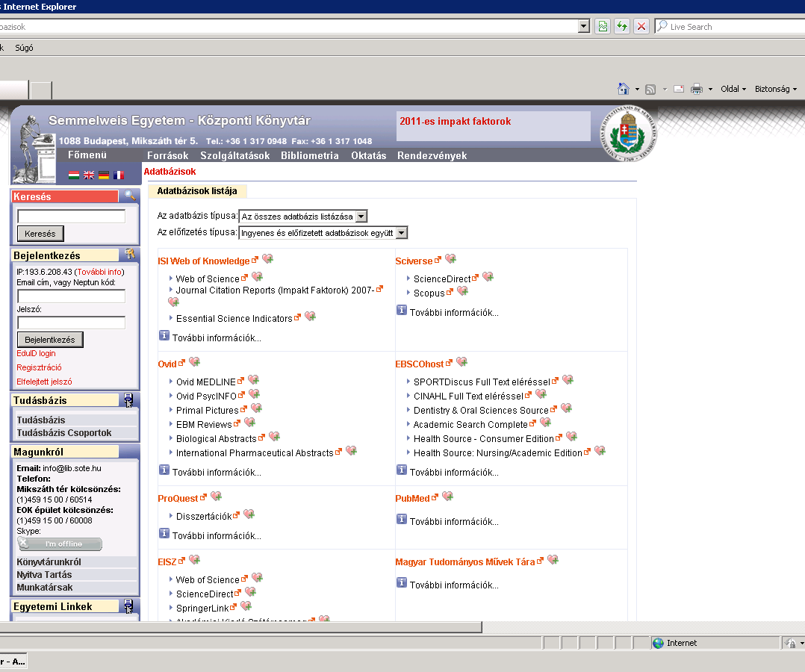The image size is (805, 672).
Task: Click the Keresés search button
Action: tap(40, 234)
